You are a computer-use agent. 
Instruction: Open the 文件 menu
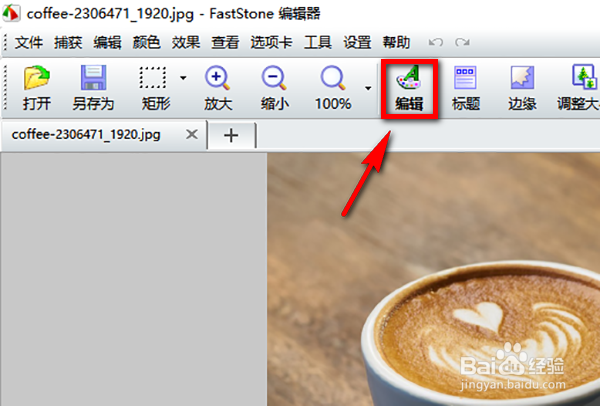click(29, 42)
